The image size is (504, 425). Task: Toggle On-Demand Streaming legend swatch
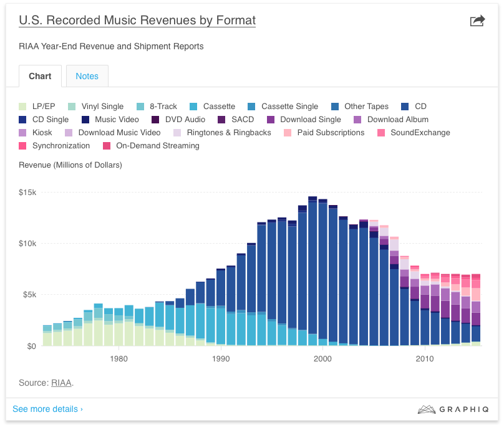[x=107, y=146]
